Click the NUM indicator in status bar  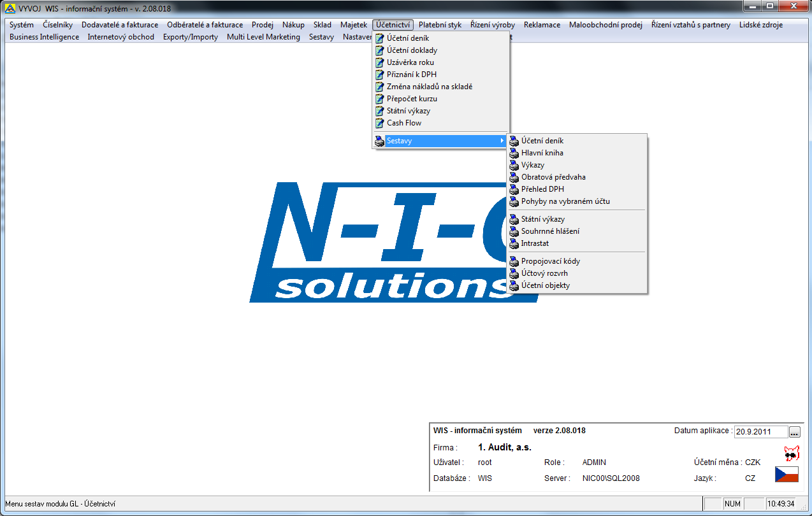(732, 504)
